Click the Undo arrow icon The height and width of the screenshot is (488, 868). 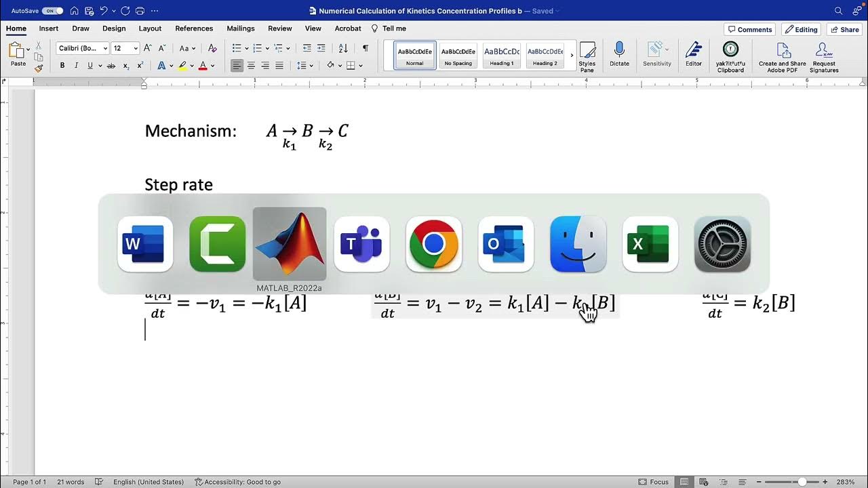[103, 11]
